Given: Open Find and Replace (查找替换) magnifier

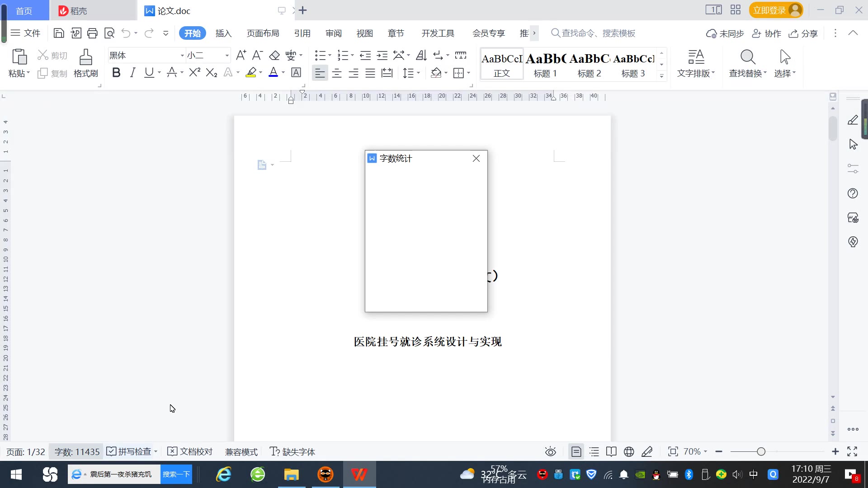Looking at the screenshot, I should pyautogui.click(x=747, y=57).
